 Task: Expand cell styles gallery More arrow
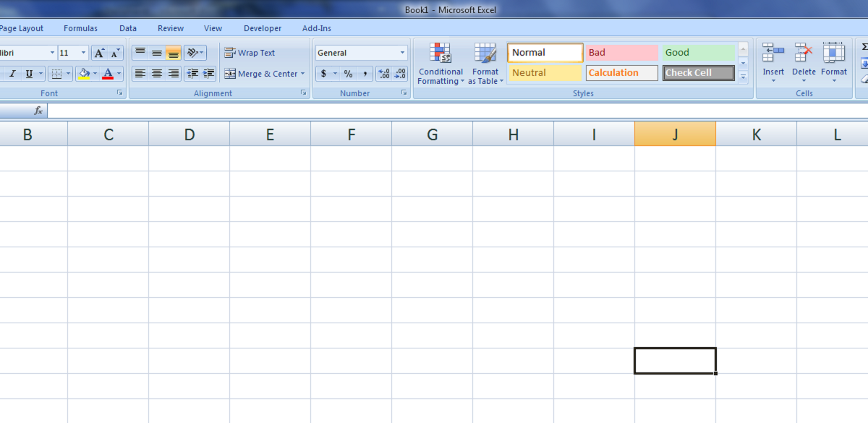tap(743, 77)
